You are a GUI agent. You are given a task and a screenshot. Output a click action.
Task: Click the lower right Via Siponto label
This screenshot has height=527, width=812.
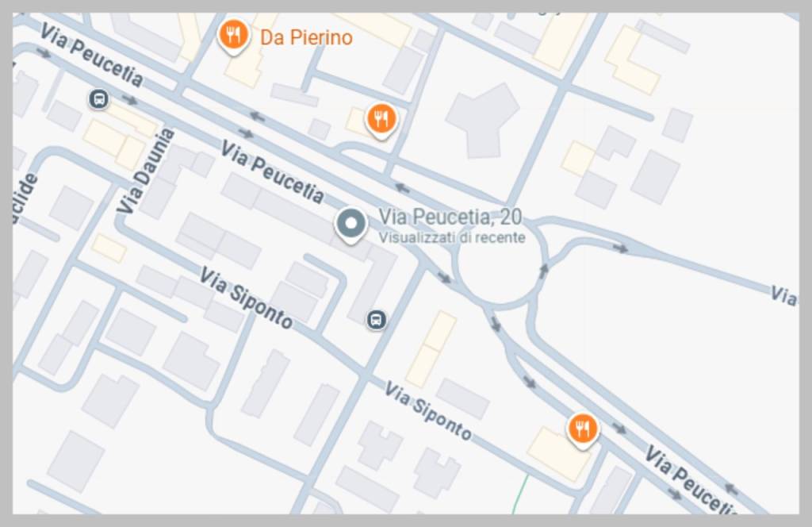click(x=427, y=410)
